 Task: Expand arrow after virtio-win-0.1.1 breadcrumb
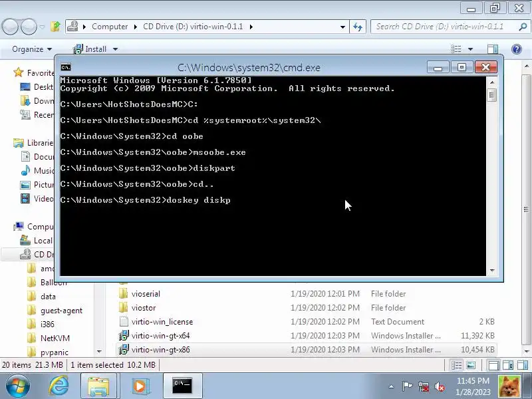click(x=251, y=27)
